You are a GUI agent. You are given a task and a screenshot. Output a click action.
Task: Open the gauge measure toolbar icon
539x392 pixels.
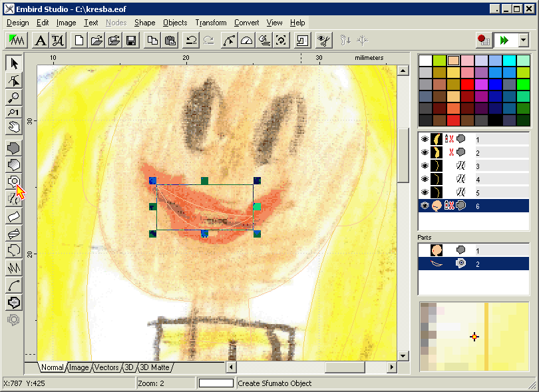246,41
